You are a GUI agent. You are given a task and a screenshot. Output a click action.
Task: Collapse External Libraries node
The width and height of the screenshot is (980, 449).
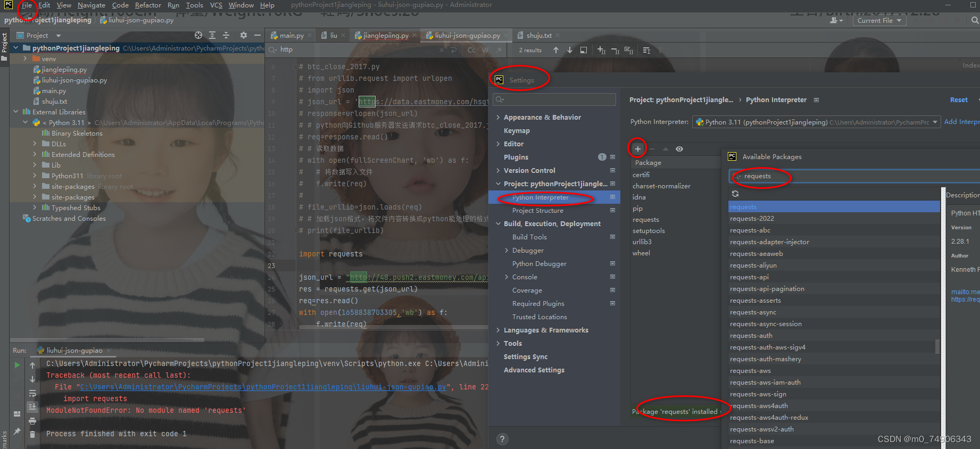click(x=16, y=112)
